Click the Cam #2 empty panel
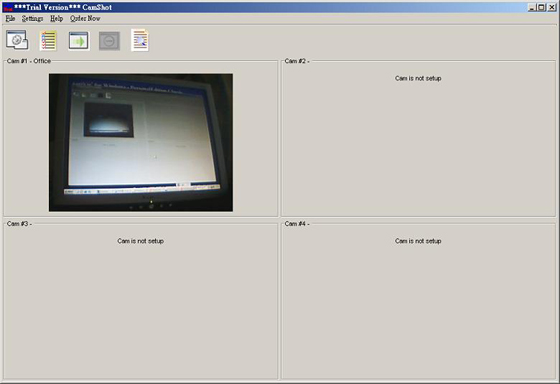The height and width of the screenshot is (384, 560). [418, 139]
